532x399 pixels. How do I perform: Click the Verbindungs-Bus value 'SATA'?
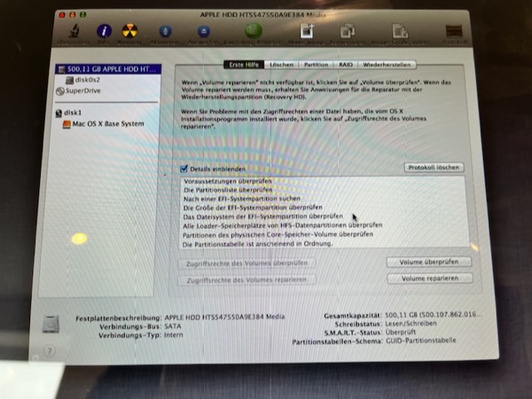[173, 327]
